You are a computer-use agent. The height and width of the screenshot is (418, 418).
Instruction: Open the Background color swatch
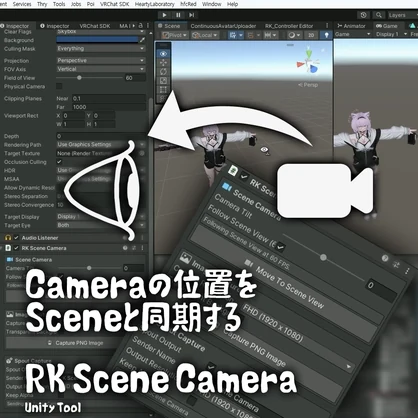[97, 40]
